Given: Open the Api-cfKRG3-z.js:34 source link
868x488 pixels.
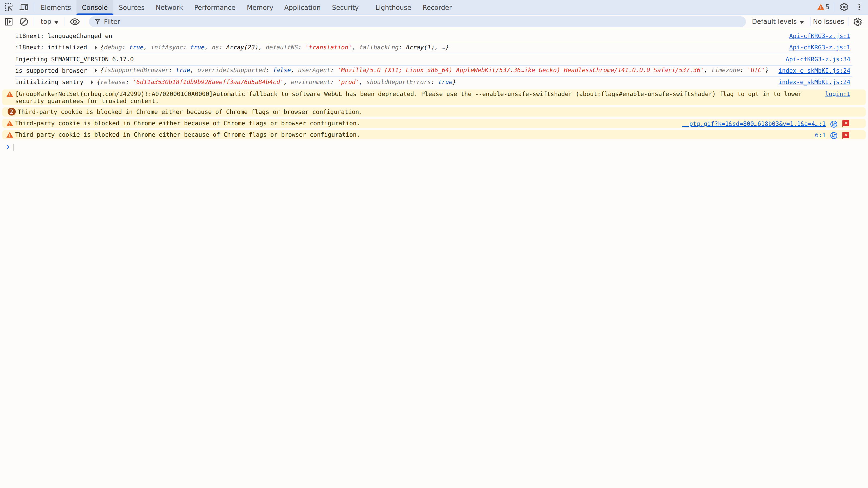Looking at the screenshot, I should point(818,59).
